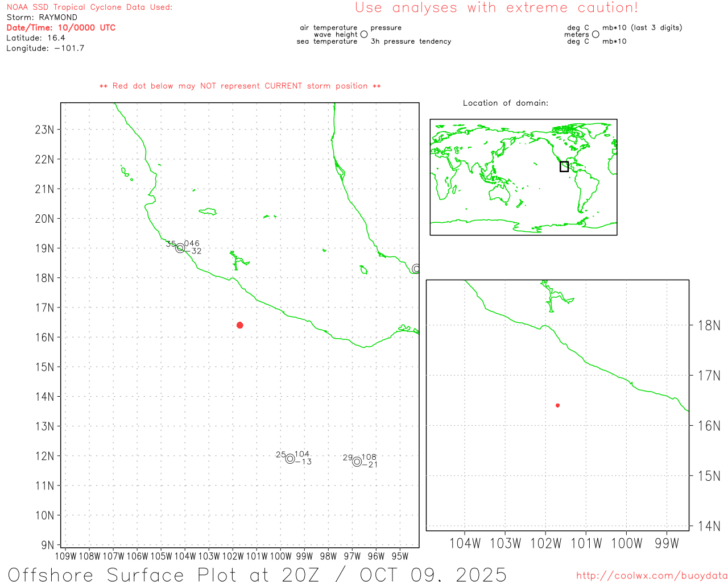Click the 'NOAA SSD Tropical Cyclone Data Used:' heading
This screenshot has width=728, height=582.
coord(89,7)
